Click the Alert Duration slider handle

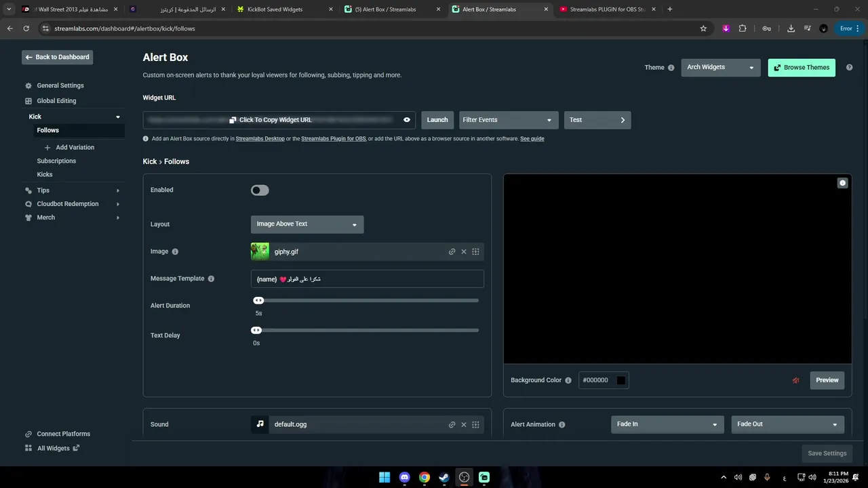click(258, 300)
